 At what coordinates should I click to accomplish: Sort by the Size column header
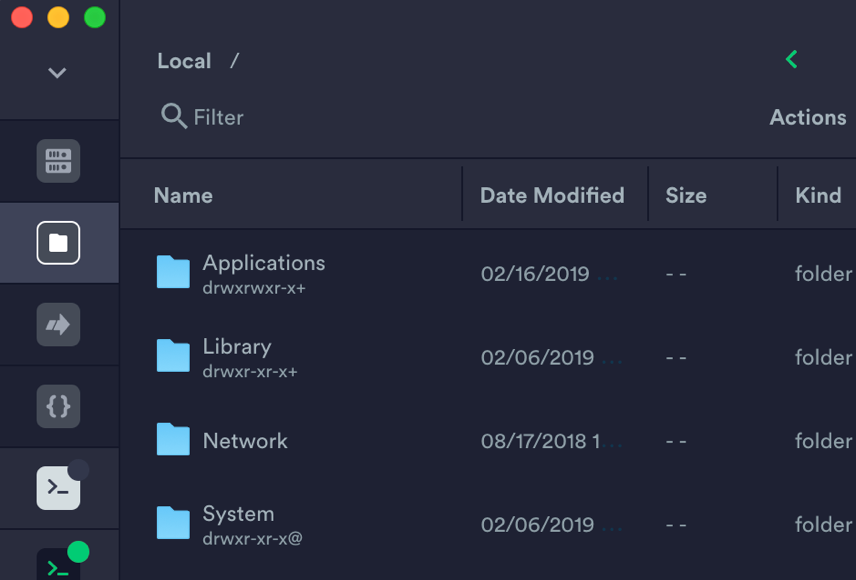686,195
